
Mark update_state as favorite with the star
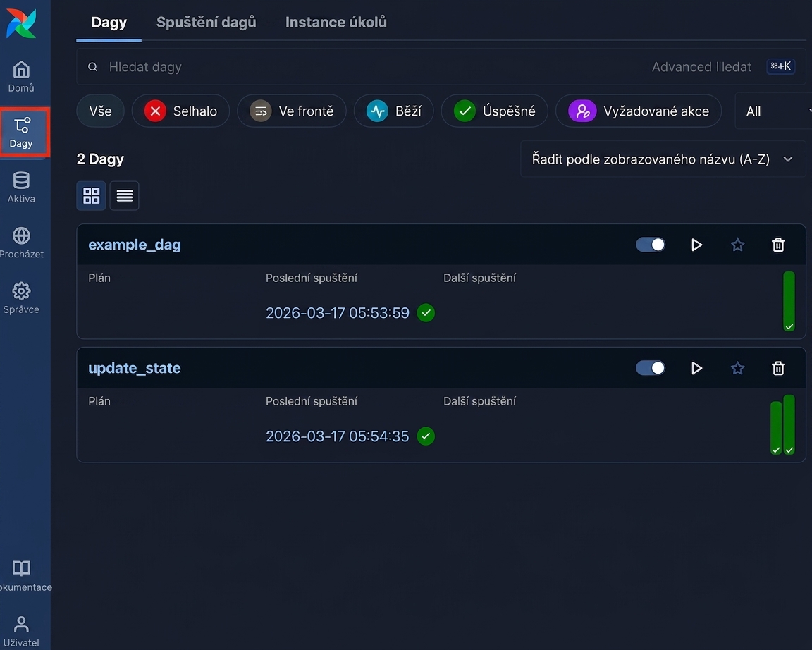pyautogui.click(x=737, y=368)
